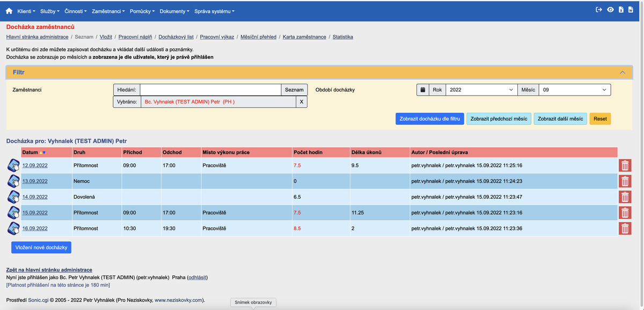Open the book icon for the 15.09.2022 entry
The image size is (644, 310).
click(x=13, y=212)
